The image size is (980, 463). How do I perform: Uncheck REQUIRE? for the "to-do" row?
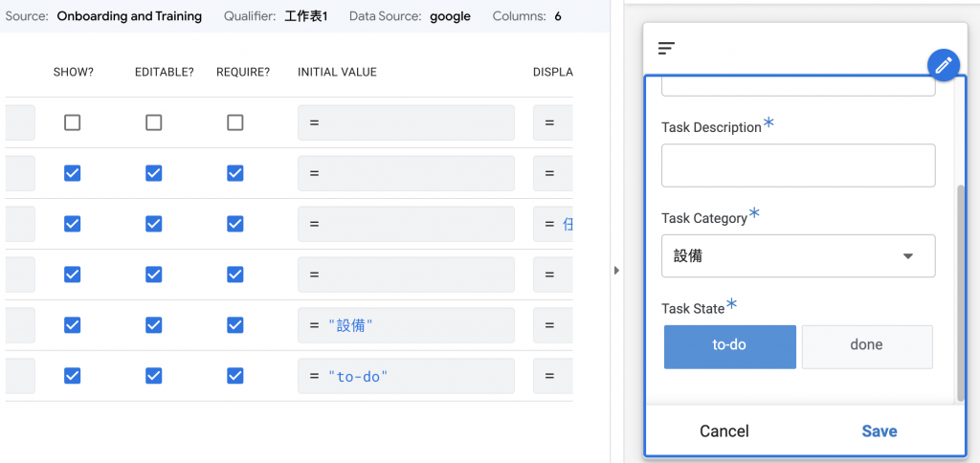235,376
